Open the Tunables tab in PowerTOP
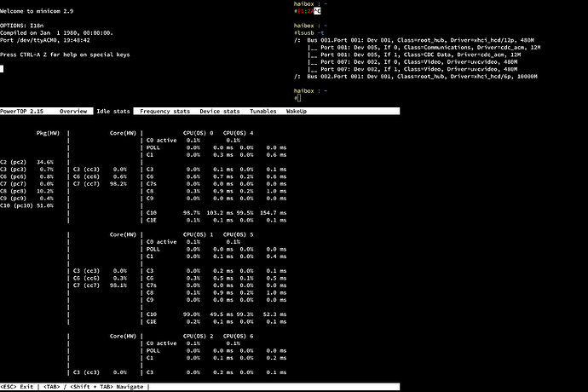The height and width of the screenshot is (392, 588). click(x=263, y=111)
